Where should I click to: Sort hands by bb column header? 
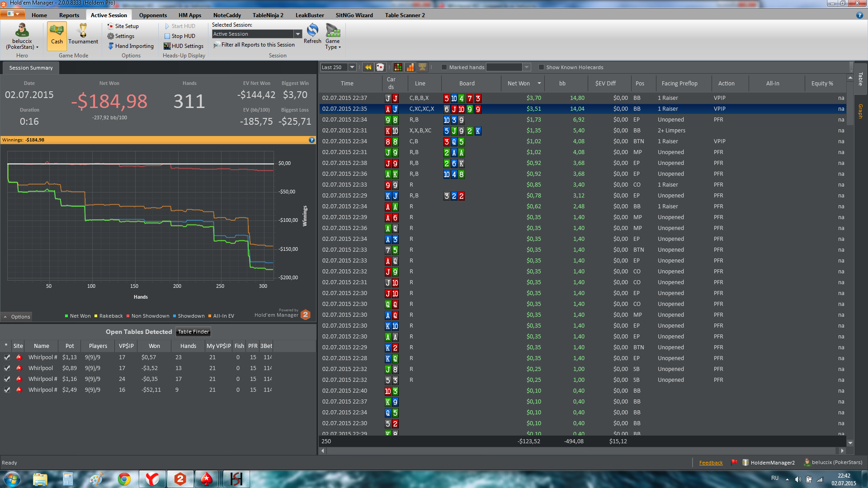[562, 84]
